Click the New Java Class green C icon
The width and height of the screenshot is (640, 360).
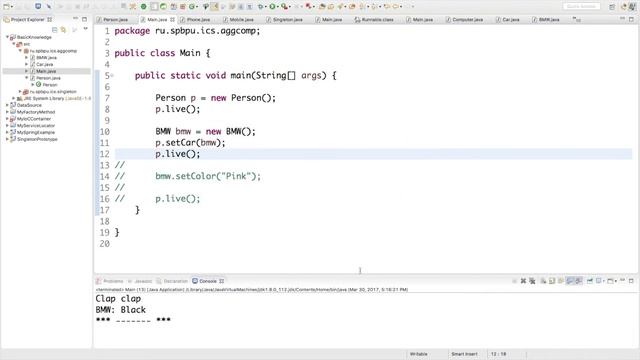(192, 7)
